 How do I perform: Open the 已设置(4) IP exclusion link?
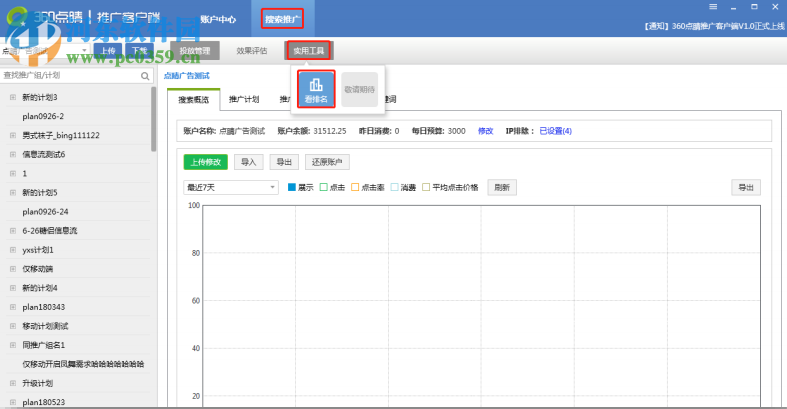coord(556,131)
